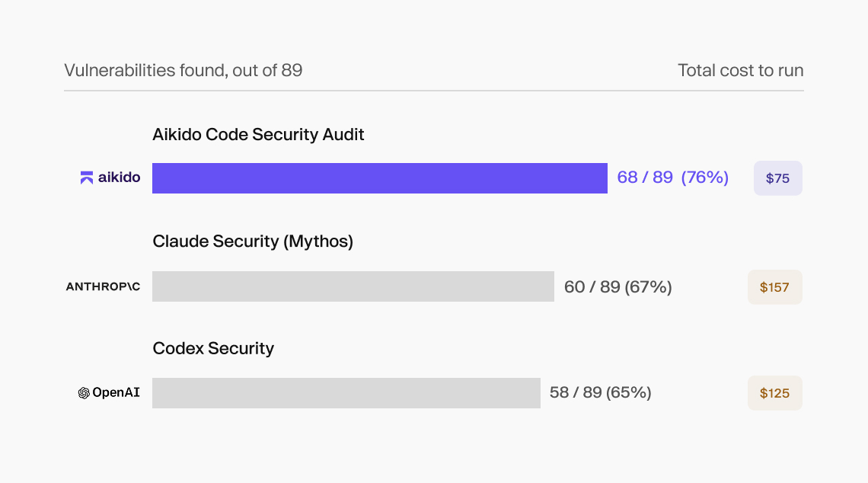Click the Anthropic wordmark logo

pyautogui.click(x=103, y=286)
